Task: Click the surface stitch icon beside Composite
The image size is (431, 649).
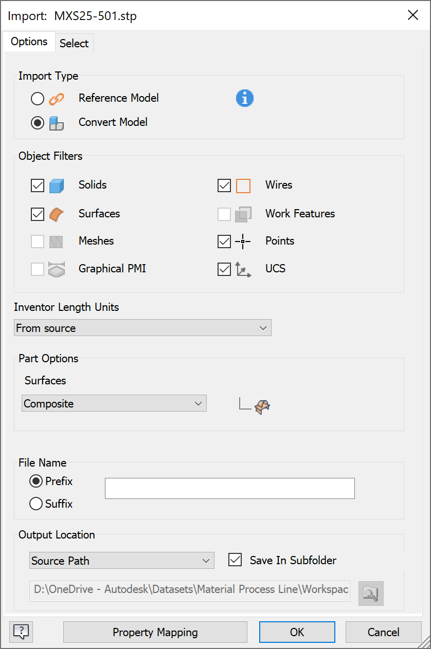Action: pyautogui.click(x=262, y=407)
